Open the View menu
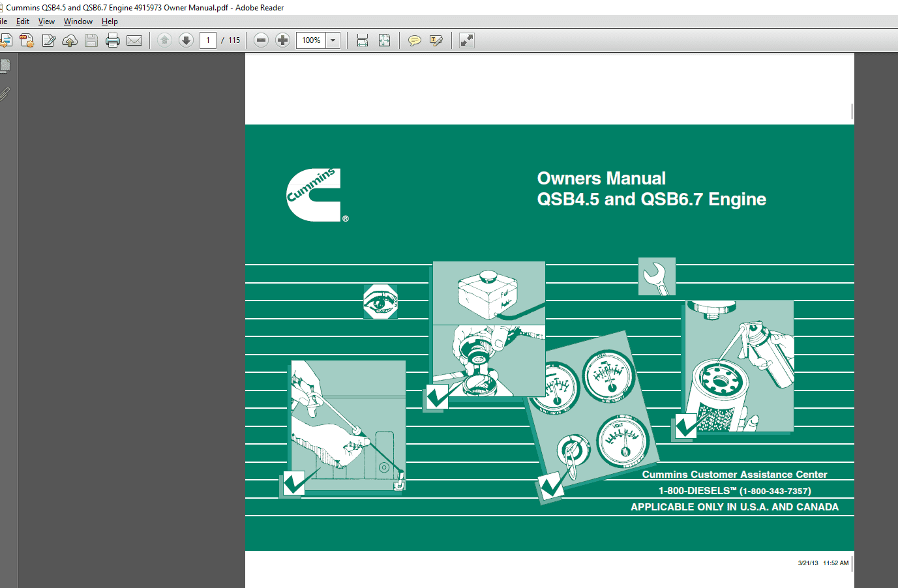 (x=46, y=22)
